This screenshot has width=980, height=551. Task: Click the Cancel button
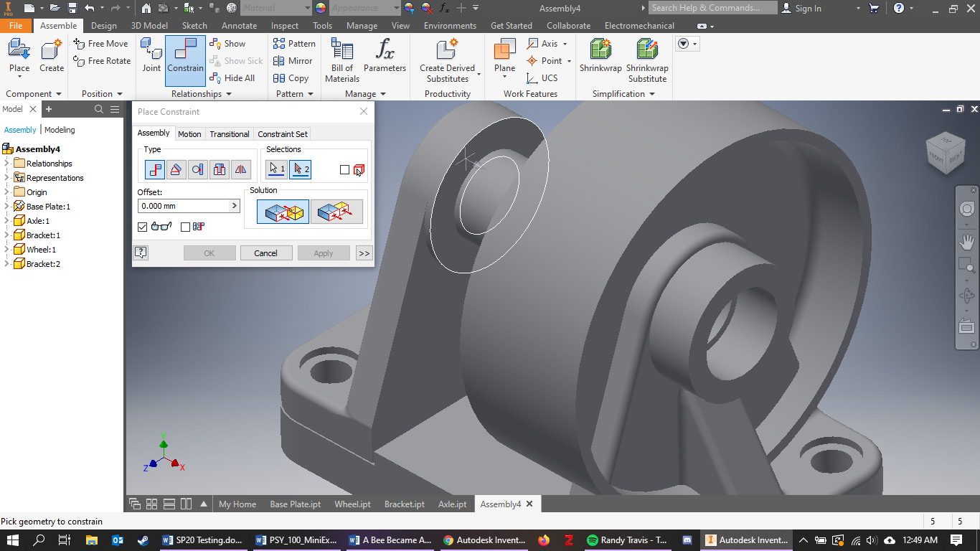(x=265, y=253)
